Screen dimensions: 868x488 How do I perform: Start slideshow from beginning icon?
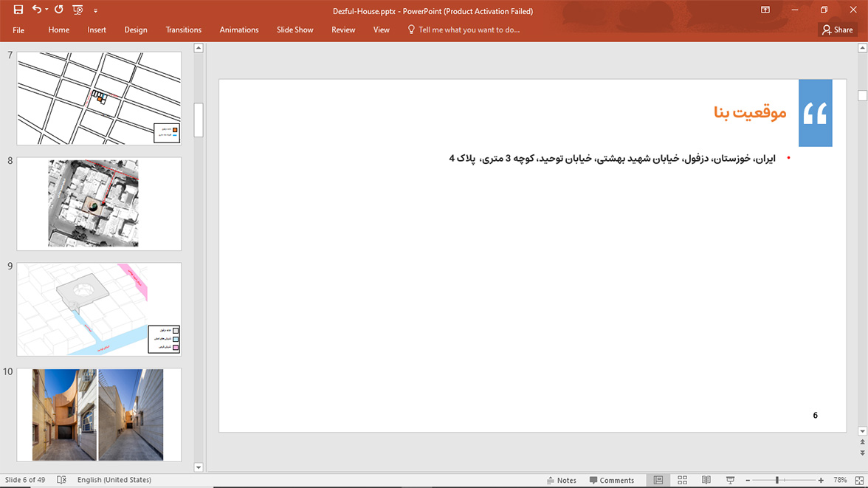click(77, 10)
